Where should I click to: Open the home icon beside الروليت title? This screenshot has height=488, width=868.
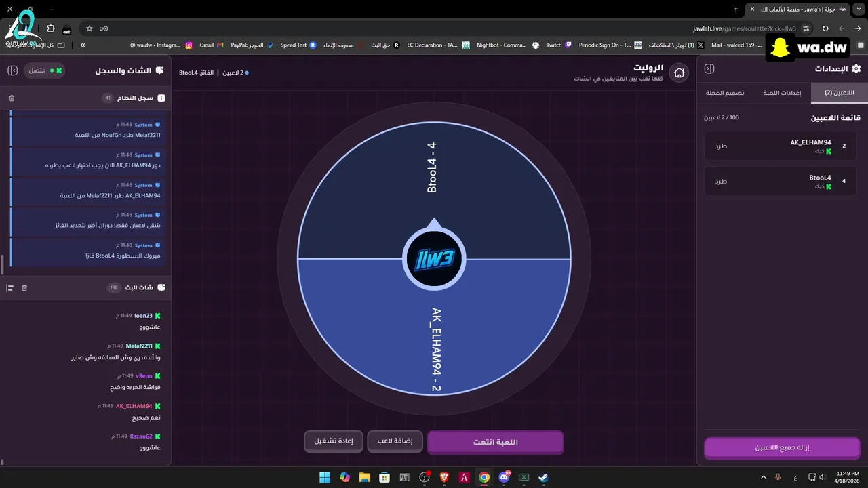pos(679,73)
